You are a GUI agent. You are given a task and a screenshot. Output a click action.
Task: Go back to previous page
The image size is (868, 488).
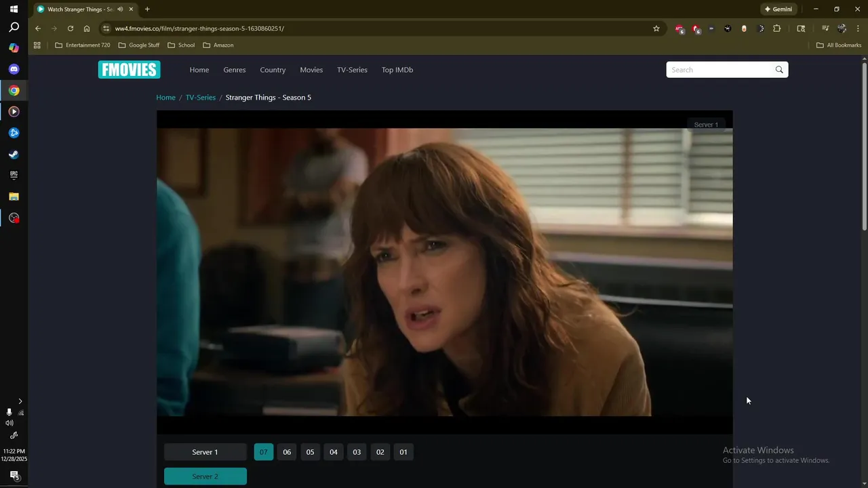pyautogui.click(x=38, y=28)
